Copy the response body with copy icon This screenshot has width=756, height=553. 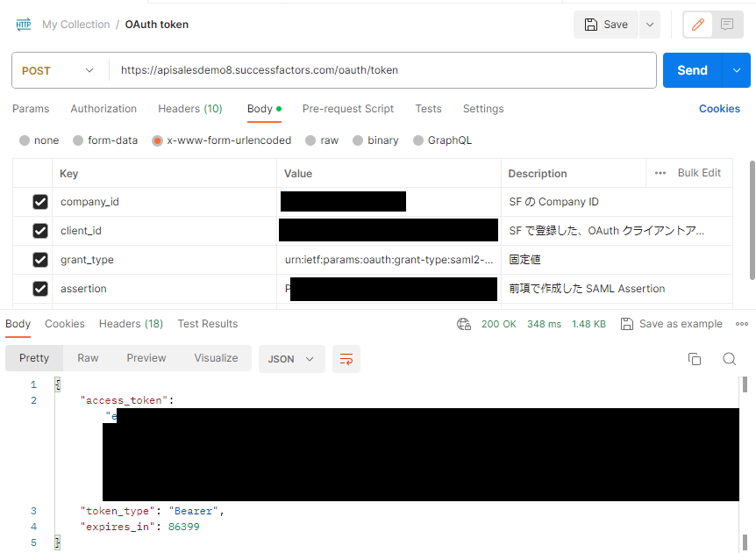click(695, 359)
